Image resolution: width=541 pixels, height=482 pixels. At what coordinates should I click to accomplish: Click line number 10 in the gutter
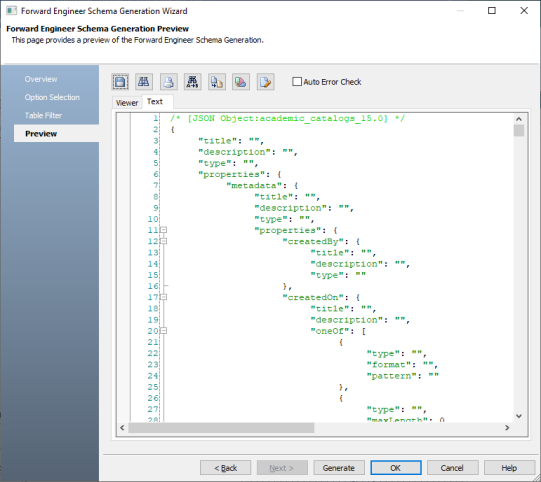point(153,219)
